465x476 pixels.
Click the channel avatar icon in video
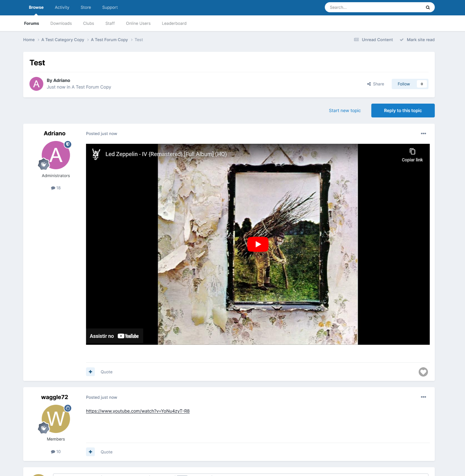pos(96,154)
